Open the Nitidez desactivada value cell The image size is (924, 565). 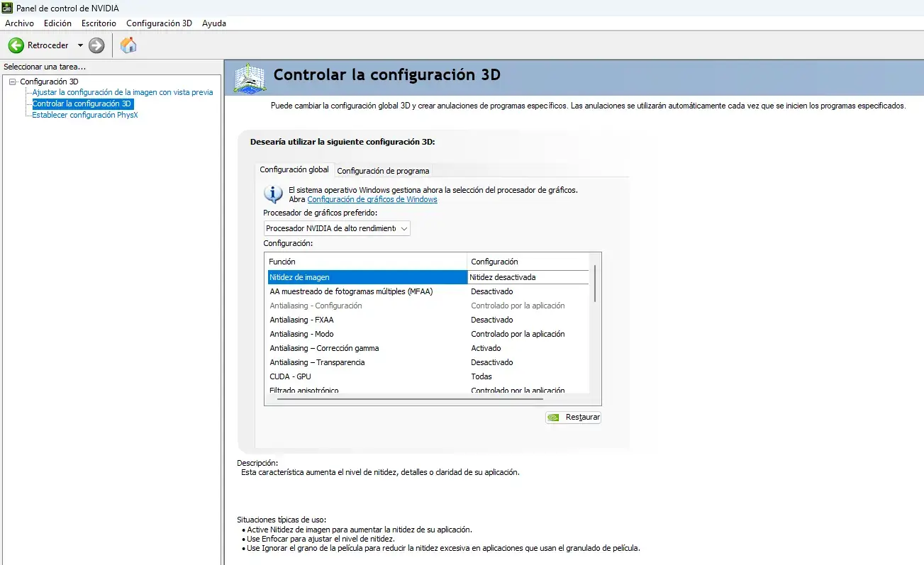coord(528,277)
